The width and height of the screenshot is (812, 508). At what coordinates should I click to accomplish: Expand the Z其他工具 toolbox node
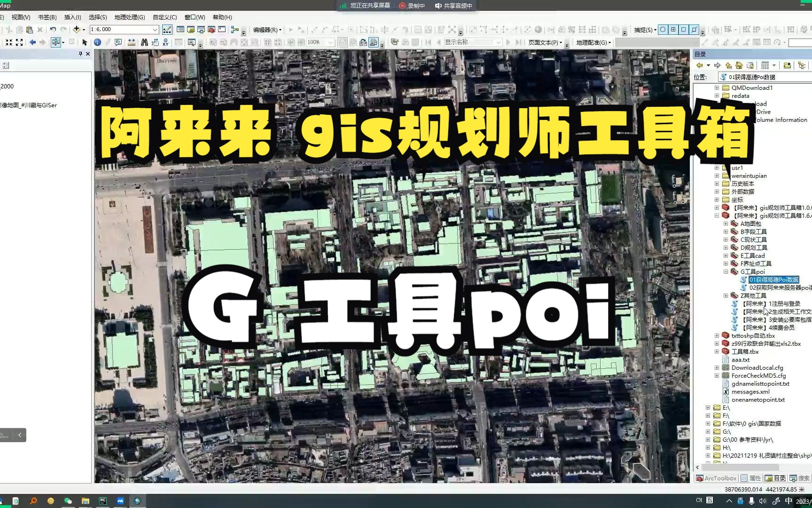[x=726, y=295]
